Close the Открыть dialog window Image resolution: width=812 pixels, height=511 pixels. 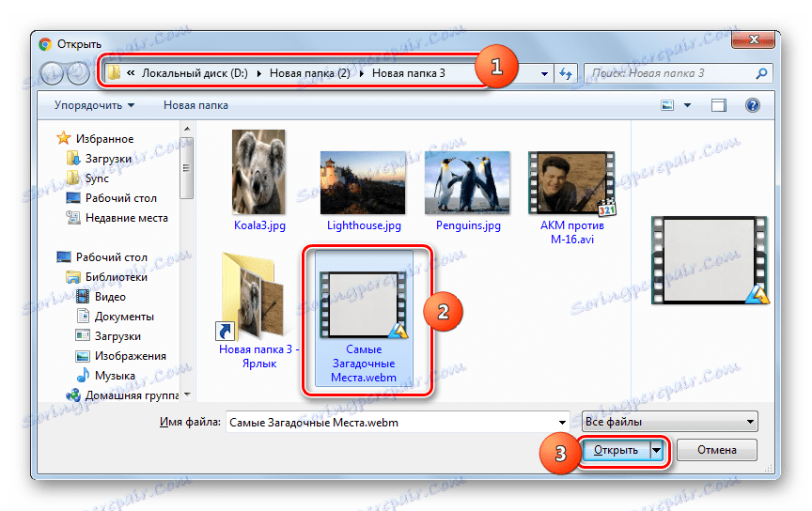pos(754,39)
